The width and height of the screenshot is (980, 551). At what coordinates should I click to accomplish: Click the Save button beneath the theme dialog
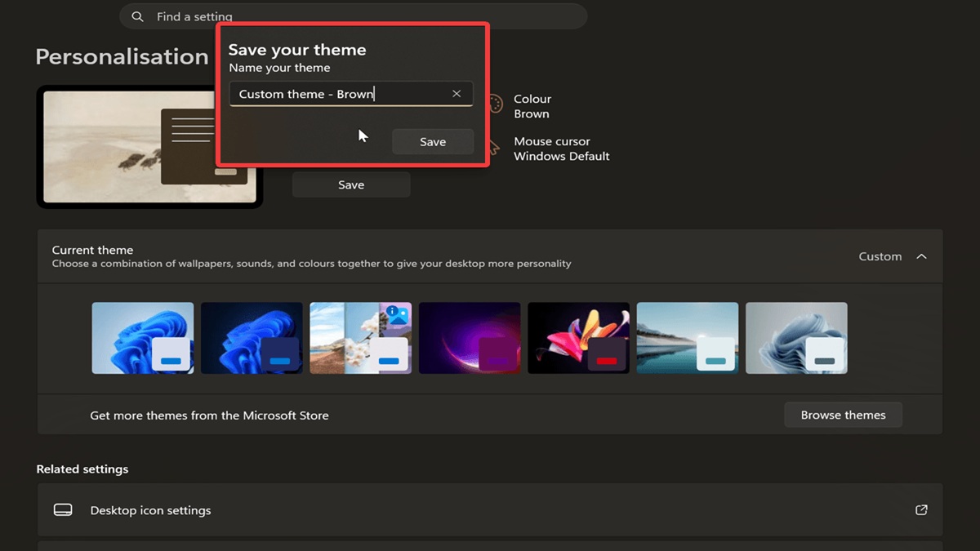tap(351, 184)
